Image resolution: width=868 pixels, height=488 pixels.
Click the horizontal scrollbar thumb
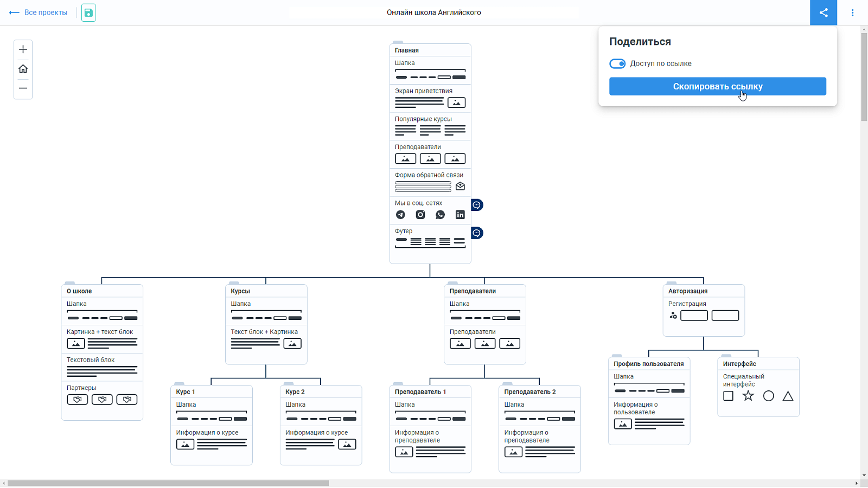(x=168, y=483)
